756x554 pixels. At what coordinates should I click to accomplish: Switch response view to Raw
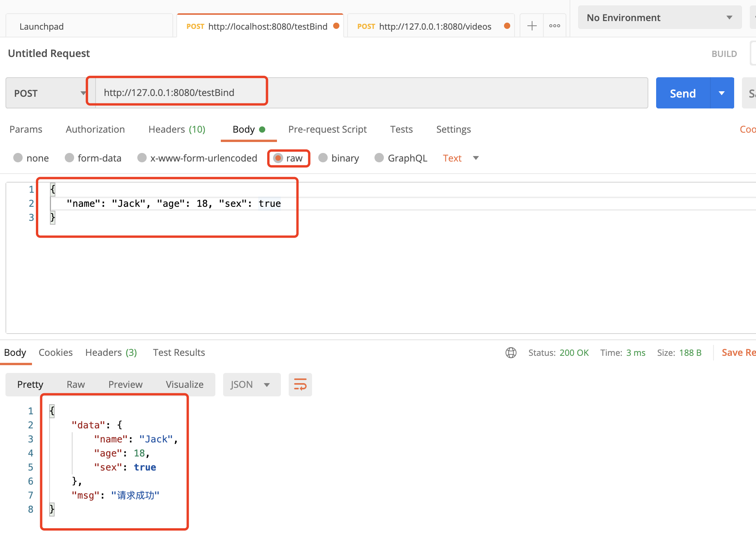coord(76,384)
